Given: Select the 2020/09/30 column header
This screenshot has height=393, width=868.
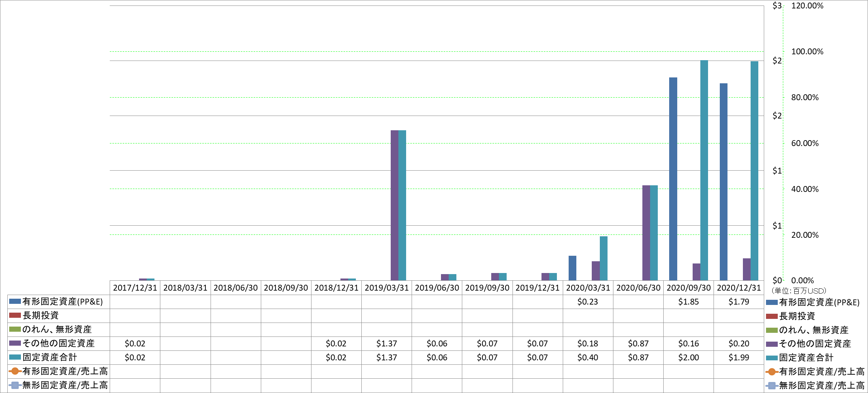Looking at the screenshot, I should 688,288.
